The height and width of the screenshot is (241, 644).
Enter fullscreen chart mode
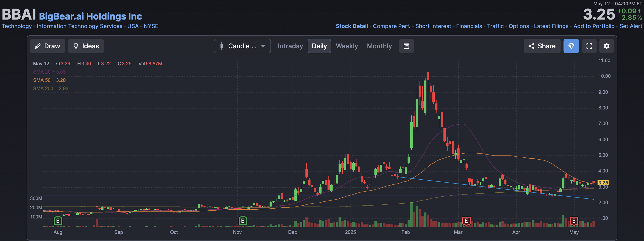pyautogui.click(x=589, y=46)
